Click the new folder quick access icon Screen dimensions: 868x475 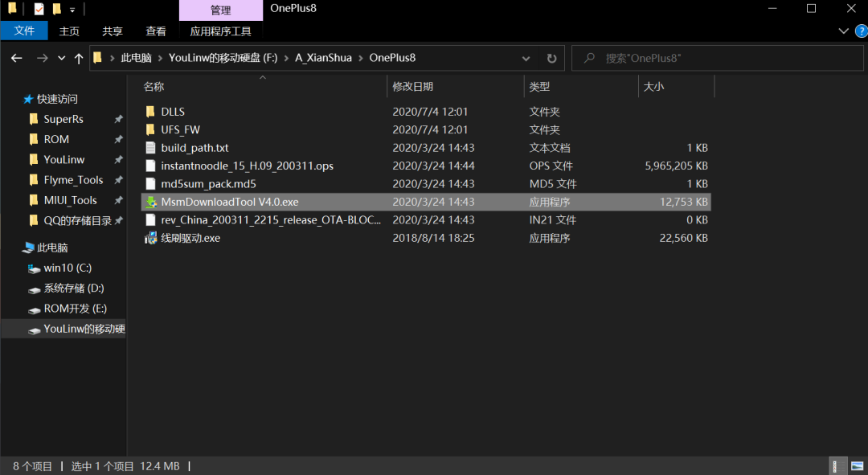[x=56, y=9]
